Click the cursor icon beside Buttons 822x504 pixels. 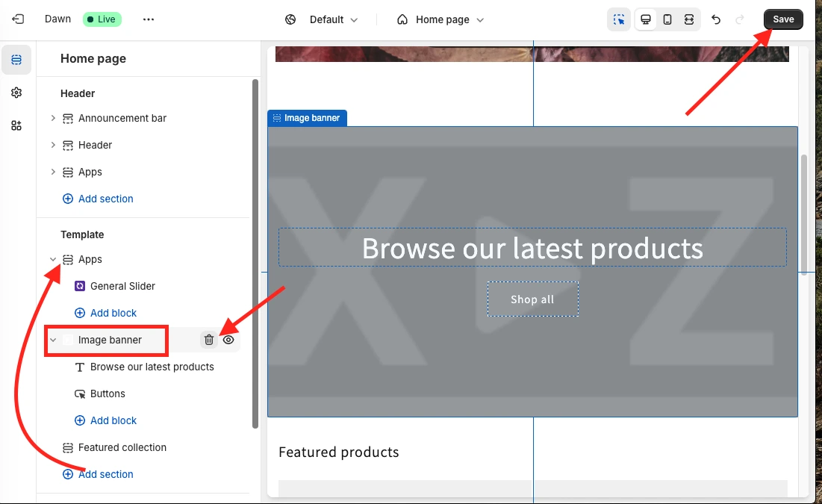coord(80,393)
